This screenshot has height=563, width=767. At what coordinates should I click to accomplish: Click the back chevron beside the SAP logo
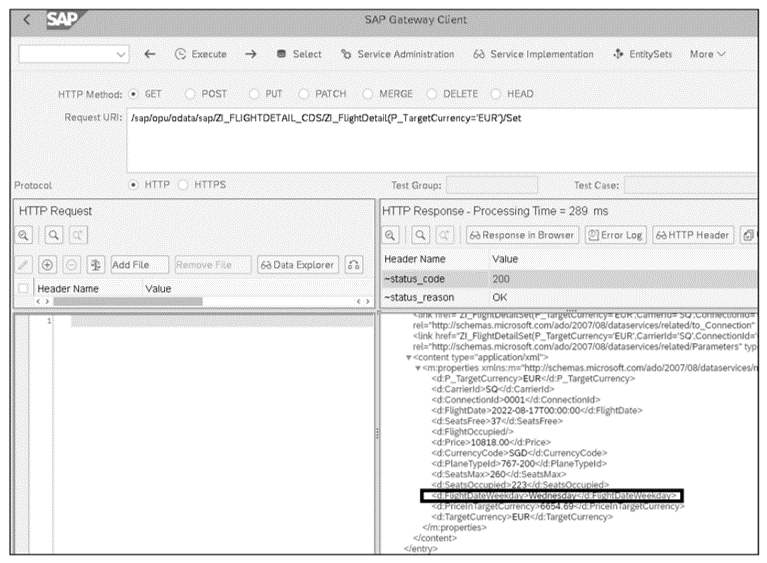(25, 21)
